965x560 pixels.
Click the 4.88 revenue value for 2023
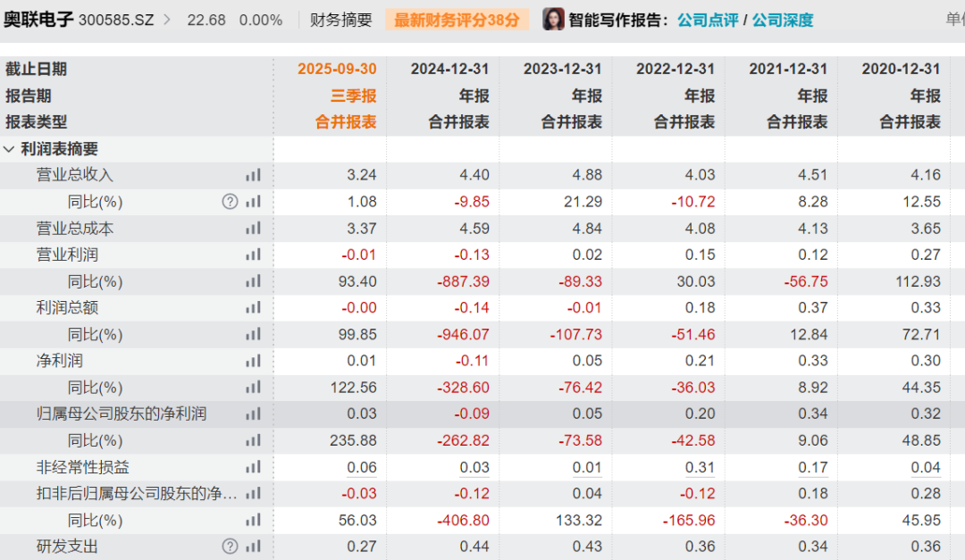coord(586,175)
